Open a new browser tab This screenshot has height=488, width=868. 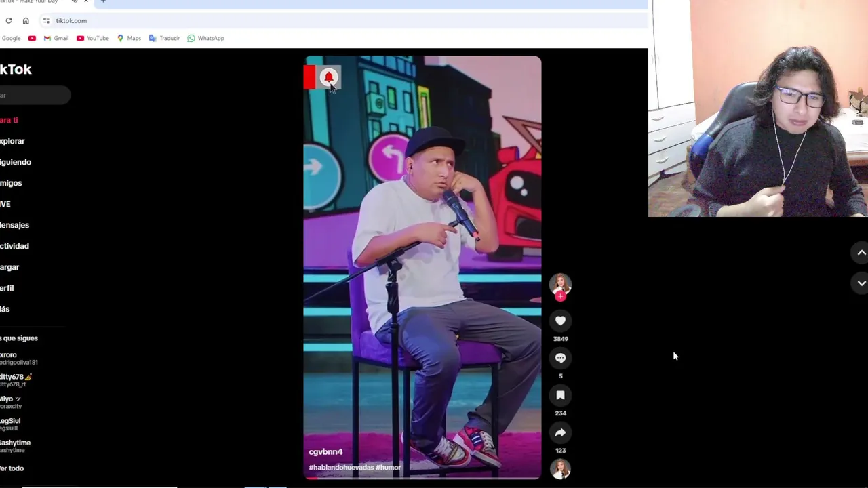[103, 1]
